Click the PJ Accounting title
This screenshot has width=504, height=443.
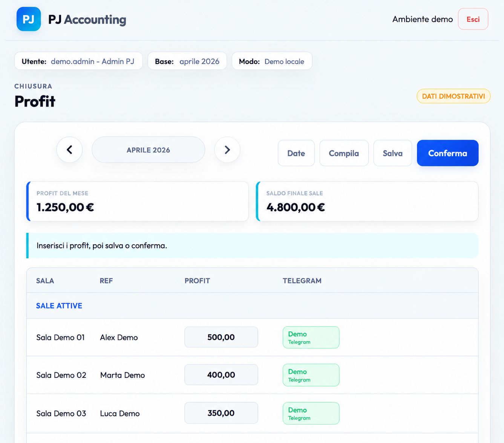(87, 20)
